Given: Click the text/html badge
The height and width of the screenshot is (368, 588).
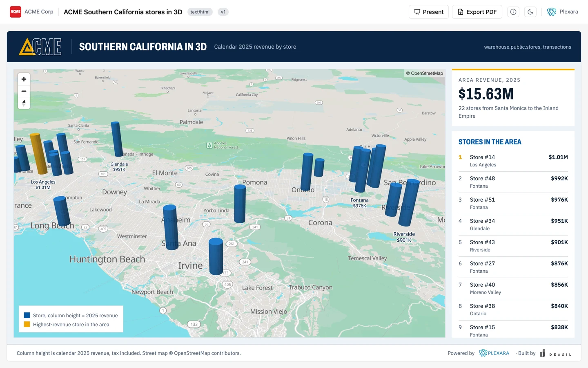Looking at the screenshot, I should [200, 12].
